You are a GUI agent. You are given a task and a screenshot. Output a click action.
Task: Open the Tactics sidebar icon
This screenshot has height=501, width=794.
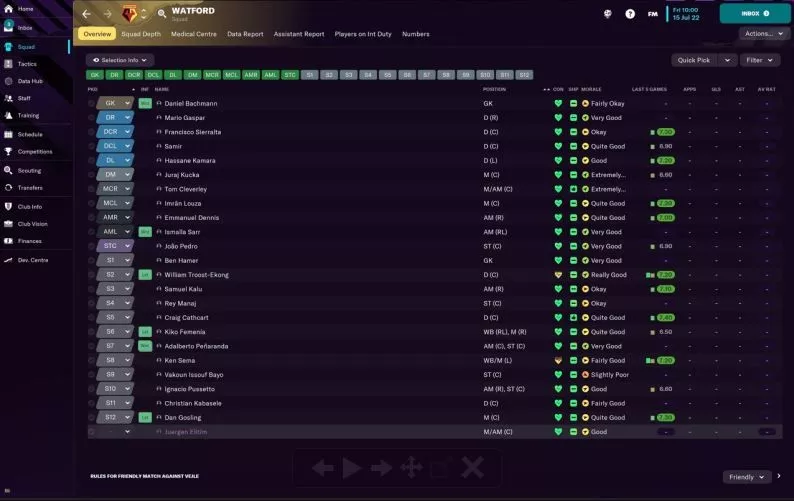8,64
